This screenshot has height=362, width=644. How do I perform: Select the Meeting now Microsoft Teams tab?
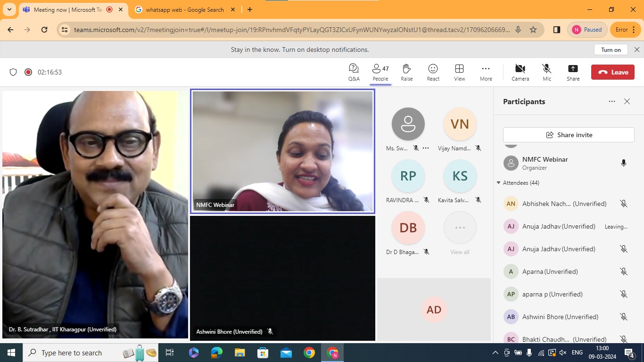tap(67, 9)
